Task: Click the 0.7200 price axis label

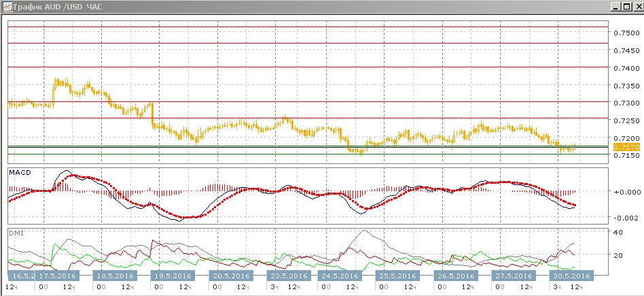Action: 626,137
